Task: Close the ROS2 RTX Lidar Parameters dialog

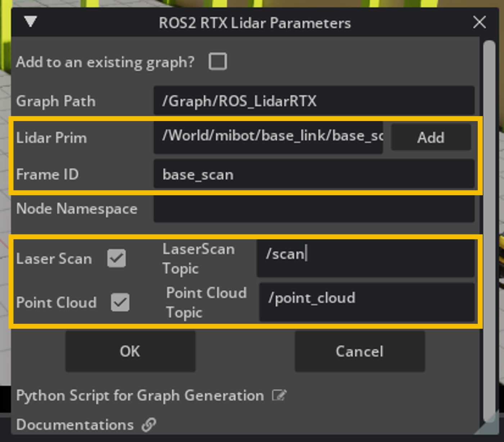Action: click(480, 22)
